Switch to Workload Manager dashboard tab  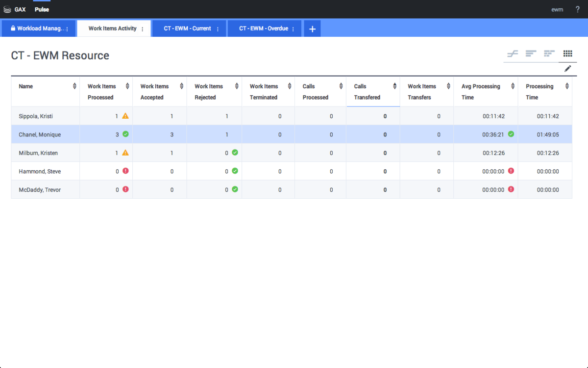[37, 28]
